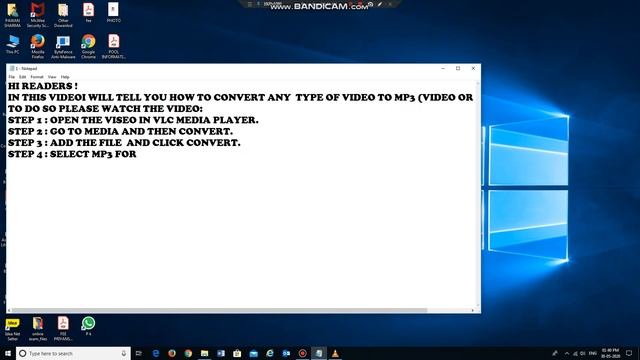Select the PHOTO file on desktop
Screen dimensions: 640x360
point(113,12)
